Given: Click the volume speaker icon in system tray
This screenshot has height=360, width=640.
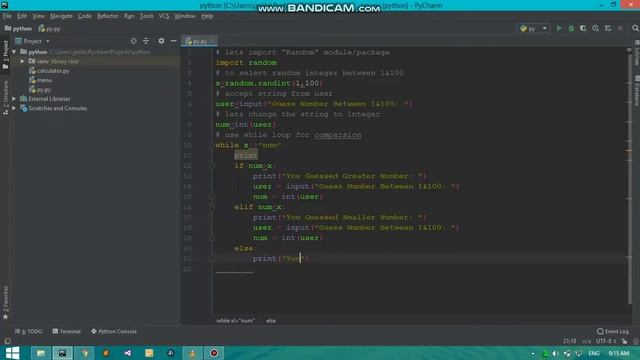Looking at the screenshot, I should (555, 353).
